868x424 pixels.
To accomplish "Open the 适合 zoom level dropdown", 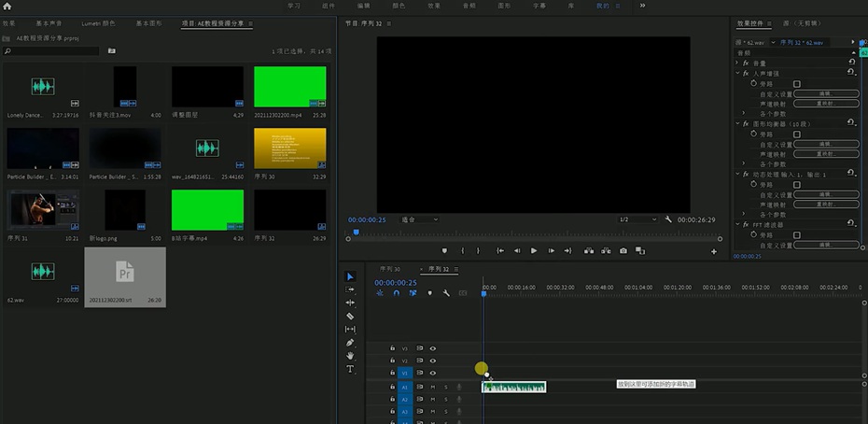I will coord(420,219).
